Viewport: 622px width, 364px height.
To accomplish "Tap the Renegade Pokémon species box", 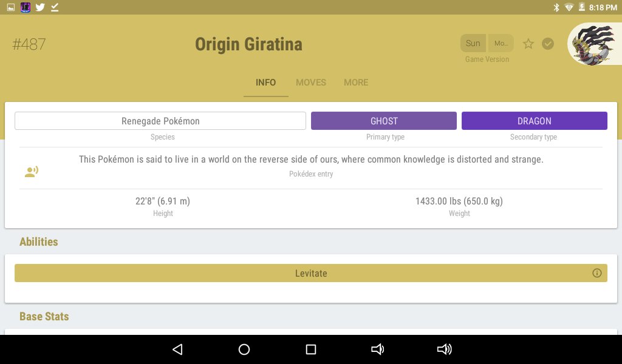I will coord(160,121).
